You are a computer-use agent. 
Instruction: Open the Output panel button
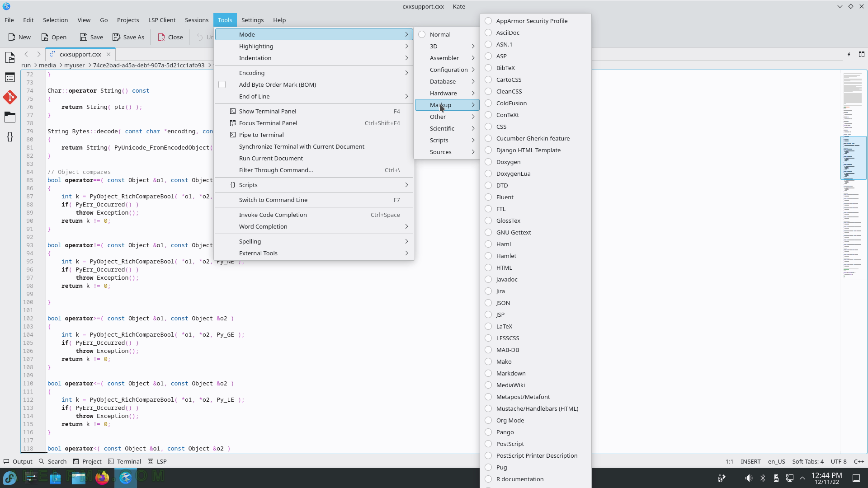(18, 461)
